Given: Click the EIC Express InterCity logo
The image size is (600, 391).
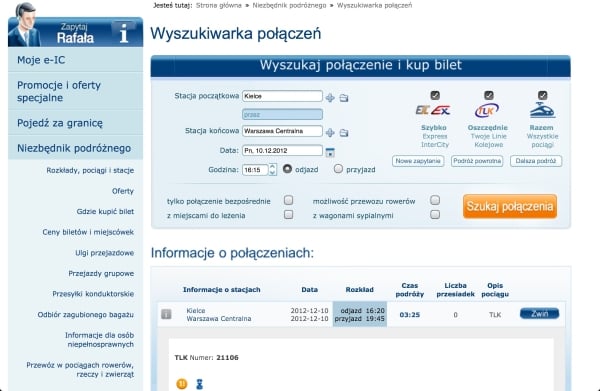Looking at the screenshot, I should pyautogui.click(x=433, y=111).
